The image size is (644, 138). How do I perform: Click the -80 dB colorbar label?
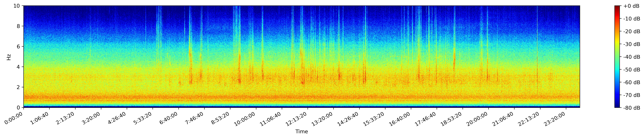tap(632, 108)
